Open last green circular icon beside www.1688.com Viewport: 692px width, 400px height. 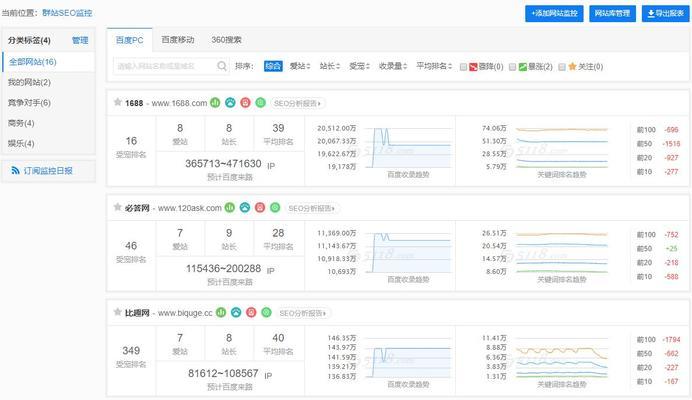point(260,102)
